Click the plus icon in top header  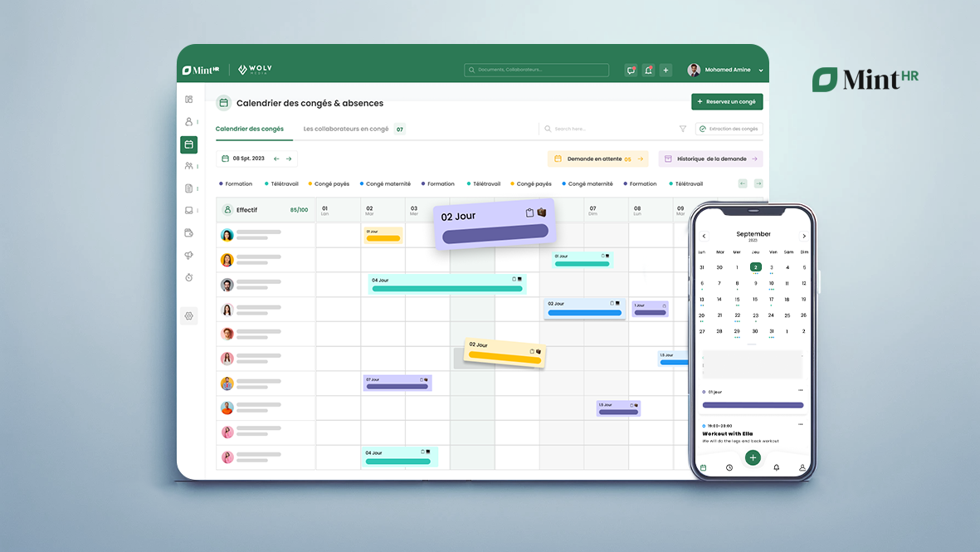pos(666,71)
